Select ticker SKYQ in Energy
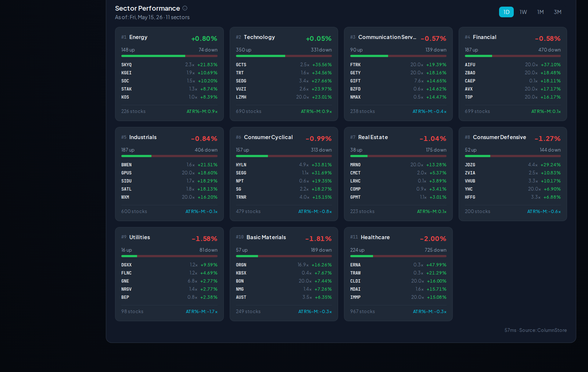 tap(126, 65)
